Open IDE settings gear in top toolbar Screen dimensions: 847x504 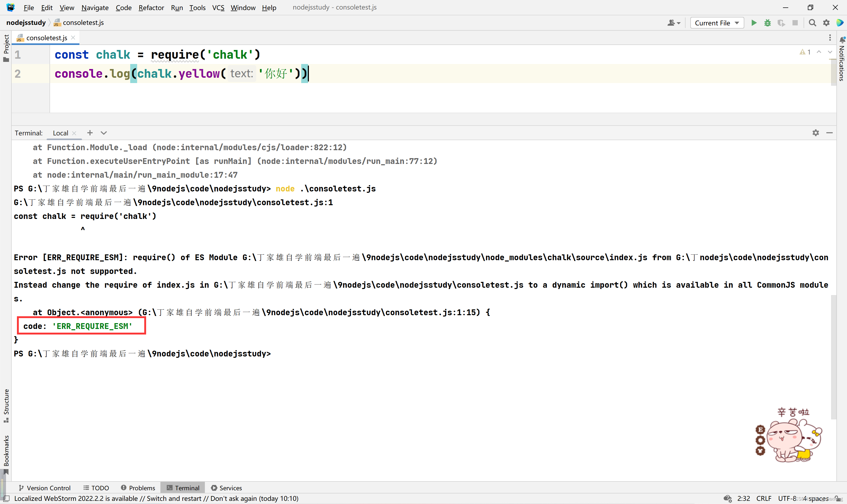point(826,23)
